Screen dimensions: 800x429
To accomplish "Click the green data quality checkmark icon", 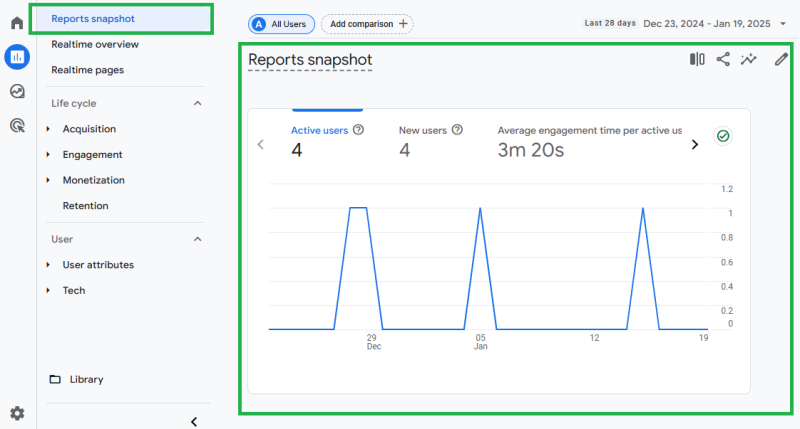I will click(x=723, y=136).
